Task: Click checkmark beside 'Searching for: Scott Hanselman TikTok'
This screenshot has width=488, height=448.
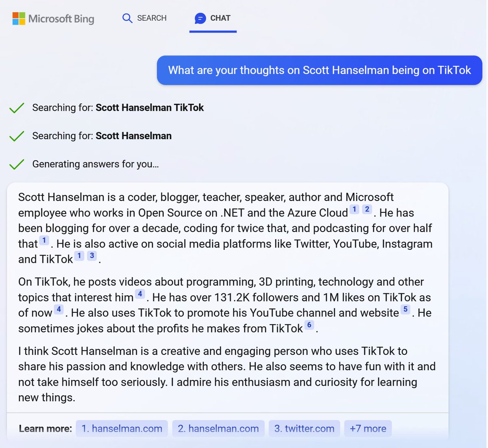Action: (17, 108)
